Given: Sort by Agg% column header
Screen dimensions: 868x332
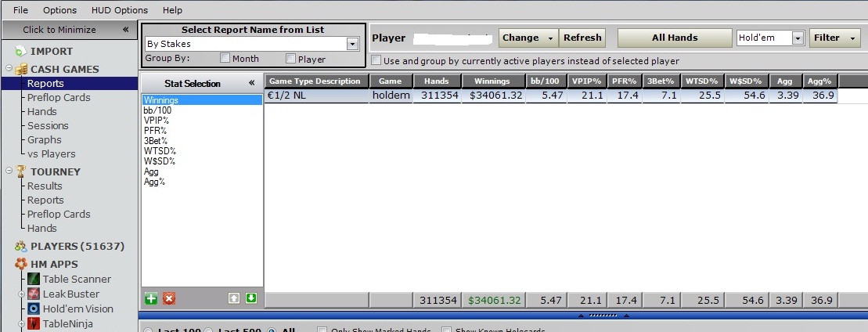Looking at the screenshot, I should [x=819, y=81].
